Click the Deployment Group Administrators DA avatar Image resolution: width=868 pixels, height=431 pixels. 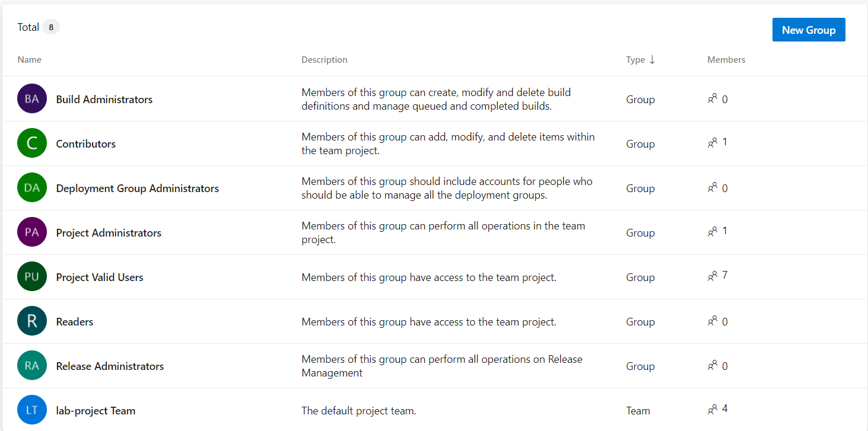click(x=32, y=188)
